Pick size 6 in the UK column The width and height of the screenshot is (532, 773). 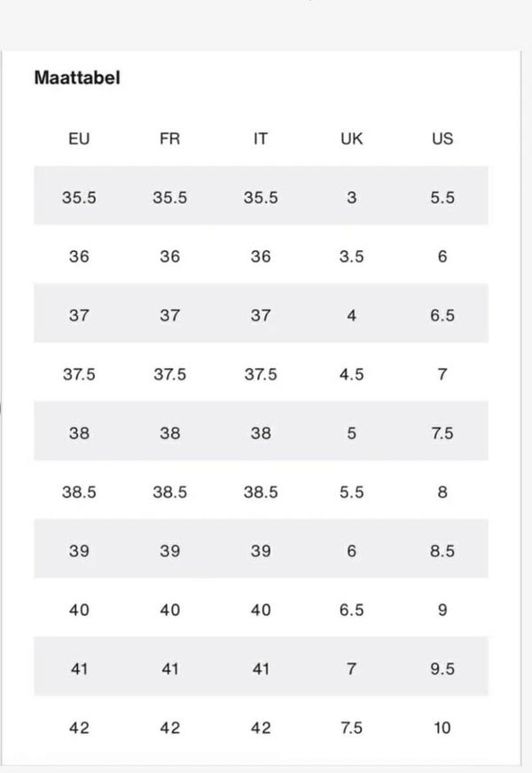pyautogui.click(x=352, y=551)
